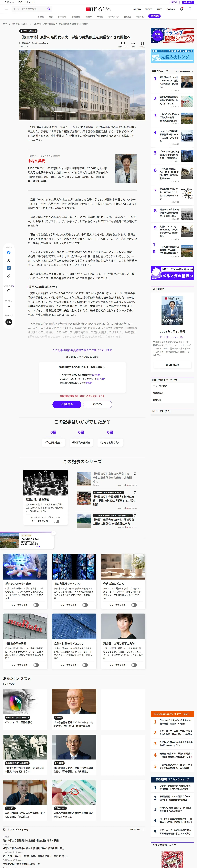Click the TOP breadcrumb
197x868 pixels.
click(x=5, y=24)
